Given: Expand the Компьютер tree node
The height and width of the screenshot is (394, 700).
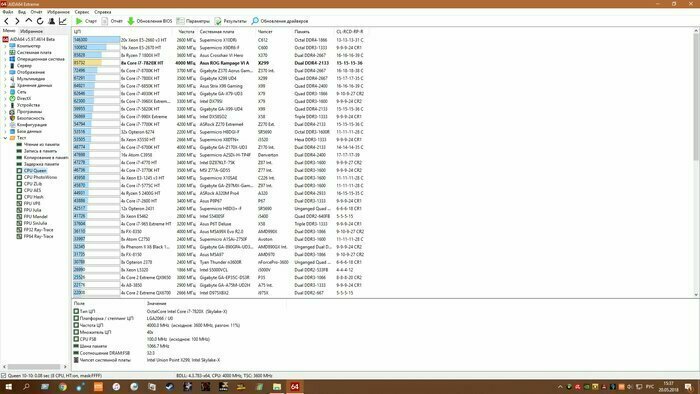Looking at the screenshot, I should point(5,46).
